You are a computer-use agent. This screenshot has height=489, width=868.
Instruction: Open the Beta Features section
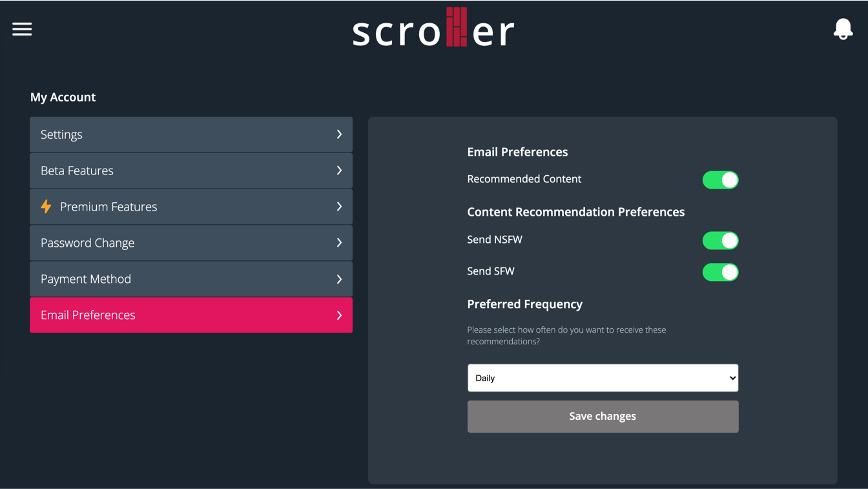[x=191, y=171]
